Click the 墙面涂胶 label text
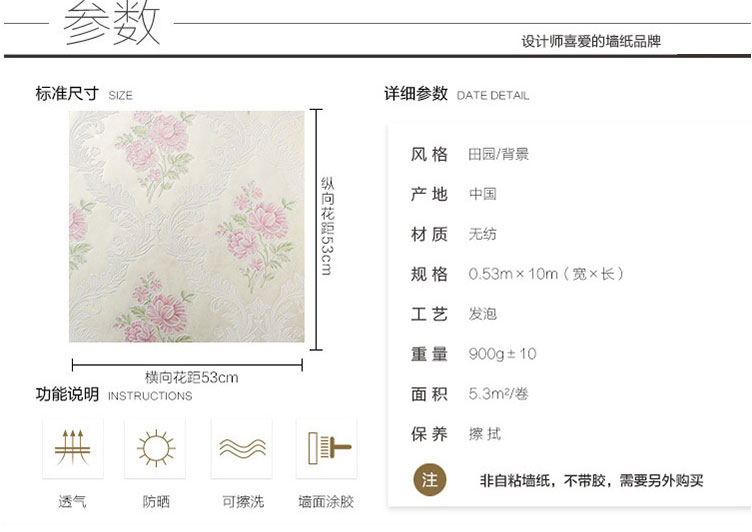 (x=326, y=502)
